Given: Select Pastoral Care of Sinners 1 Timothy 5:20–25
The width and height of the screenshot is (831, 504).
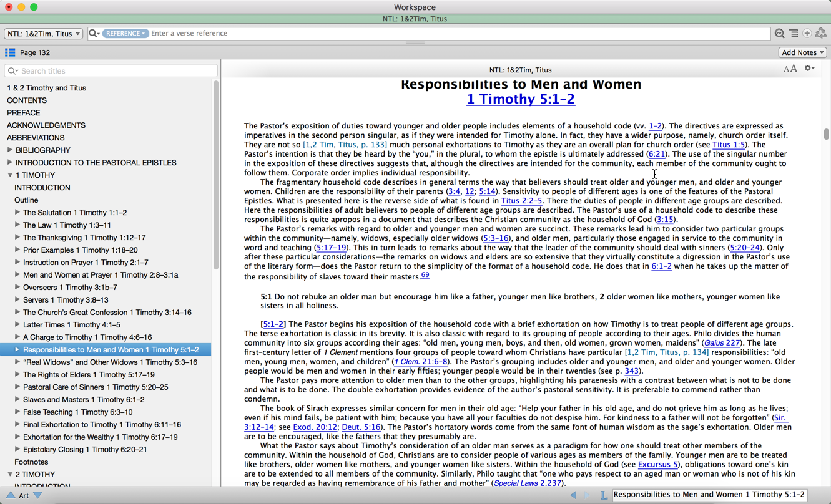Looking at the screenshot, I should [96, 387].
